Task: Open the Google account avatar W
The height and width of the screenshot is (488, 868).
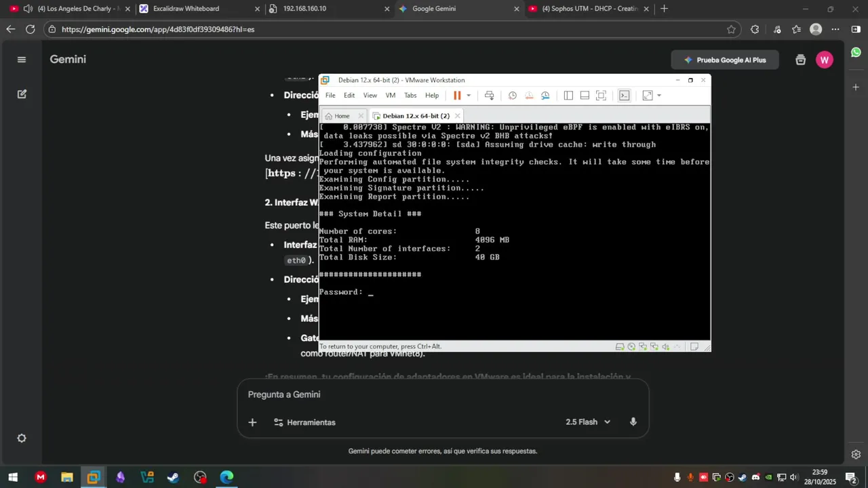Action: point(825,60)
